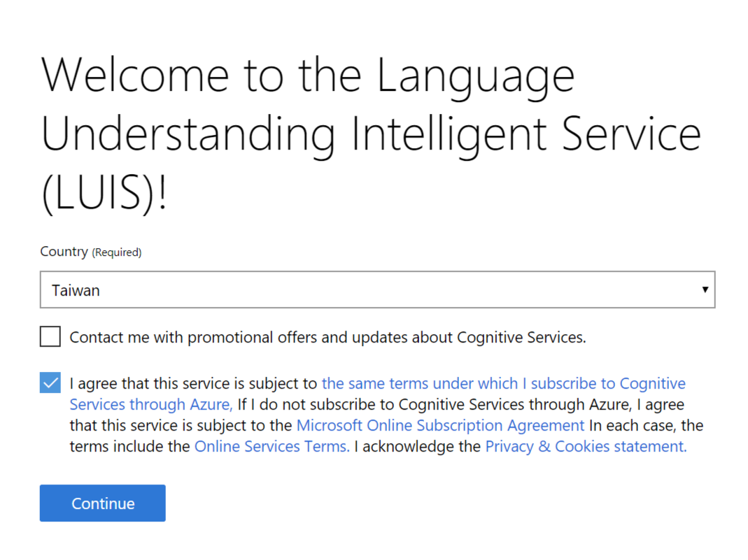Open the Cognitive Services through Azure terms link
Viewport: 748px width, 560px height.
click(503, 383)
